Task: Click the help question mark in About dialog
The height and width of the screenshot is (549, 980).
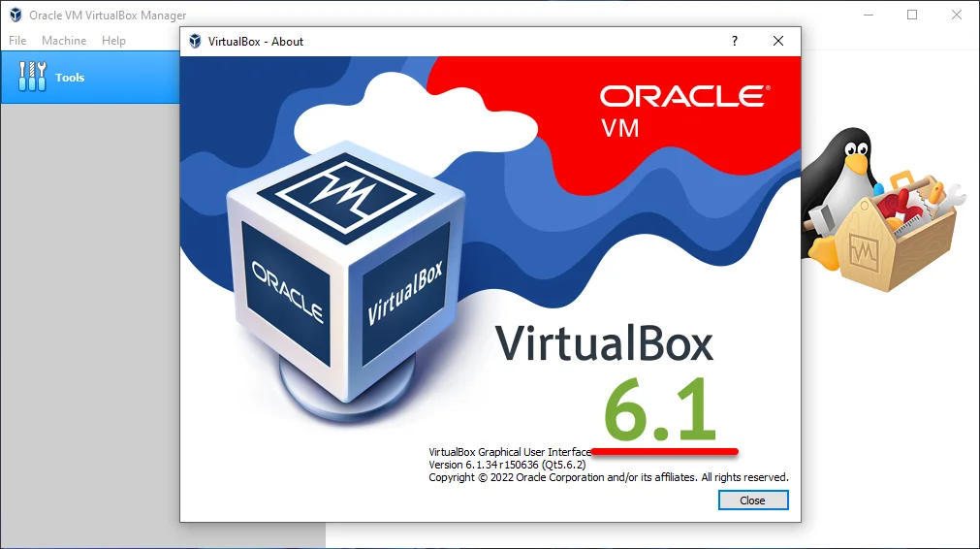Action: coord(735,42)
